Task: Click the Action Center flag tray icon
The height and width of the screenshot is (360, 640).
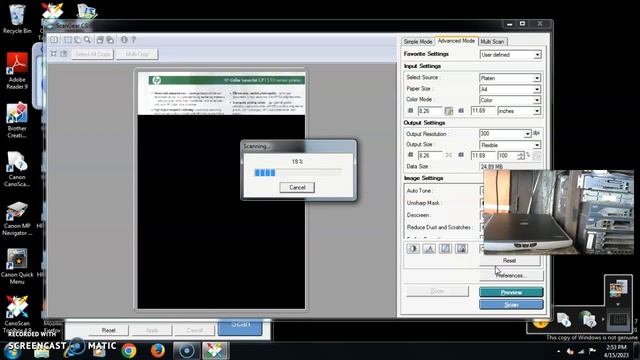Action: (x=592, y=351)
